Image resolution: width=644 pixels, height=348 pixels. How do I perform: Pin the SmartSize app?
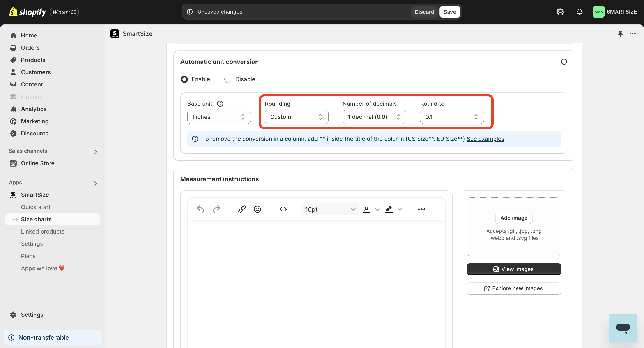tap(620, 33)
